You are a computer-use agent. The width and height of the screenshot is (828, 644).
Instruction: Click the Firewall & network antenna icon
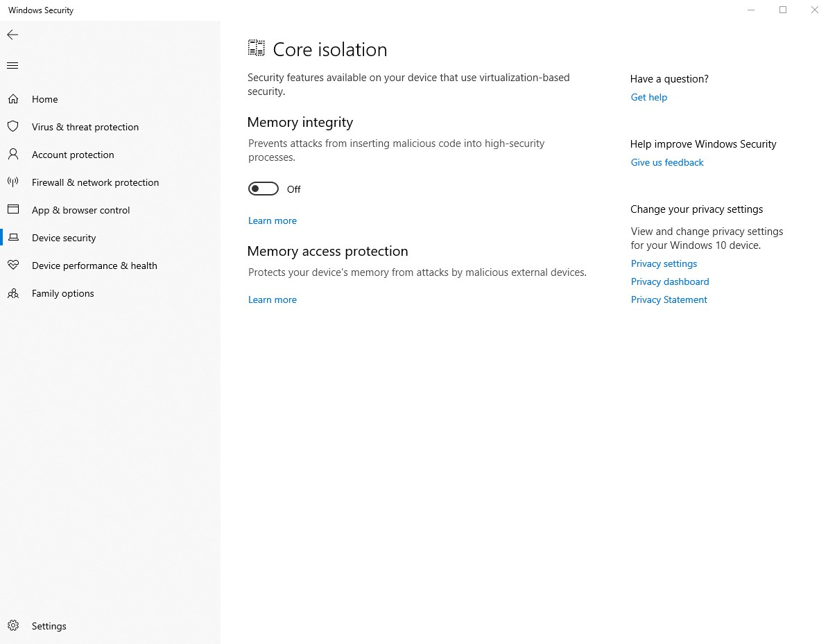[x=13, y=182]
